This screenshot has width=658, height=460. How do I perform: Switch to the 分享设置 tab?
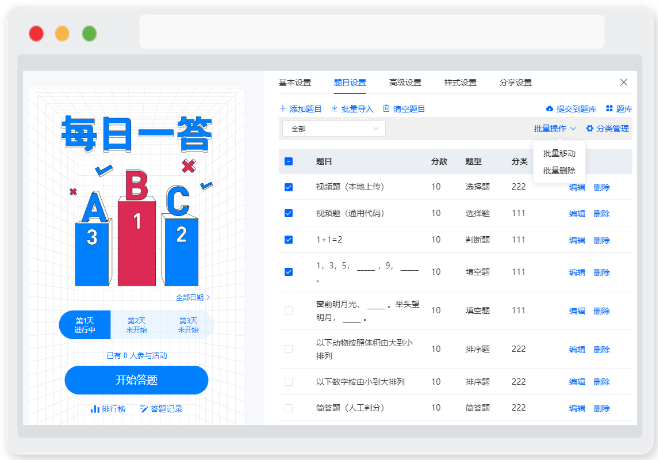coord(515,83)
